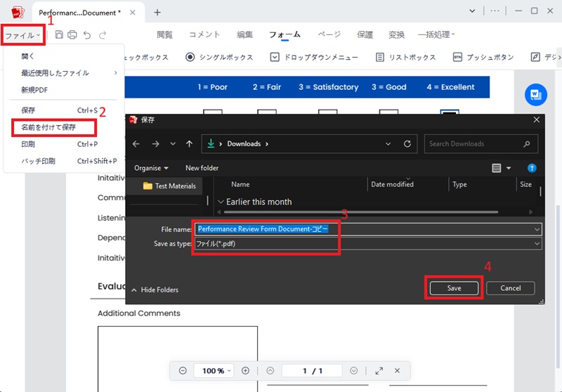The height and width of the screenshot is (392, 562).
Task: Close the 保存 save dialog
Action: pyautogui.click(x=536, y=119)
